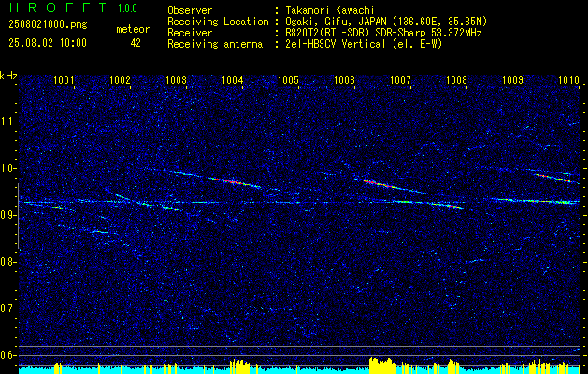Click time marker 1004
The image size is (588, 374).
tap(233, 79)
